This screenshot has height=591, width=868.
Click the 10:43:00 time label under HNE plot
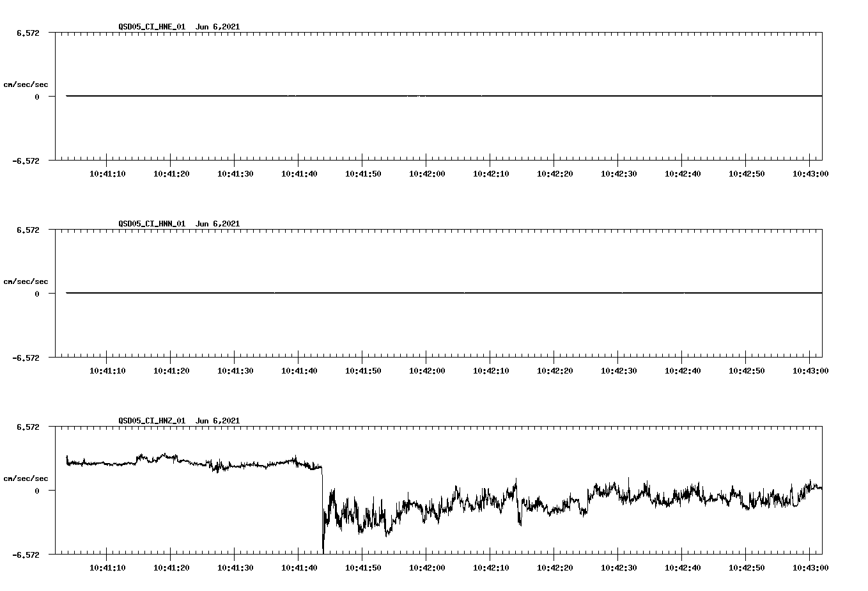click(810, 174)
